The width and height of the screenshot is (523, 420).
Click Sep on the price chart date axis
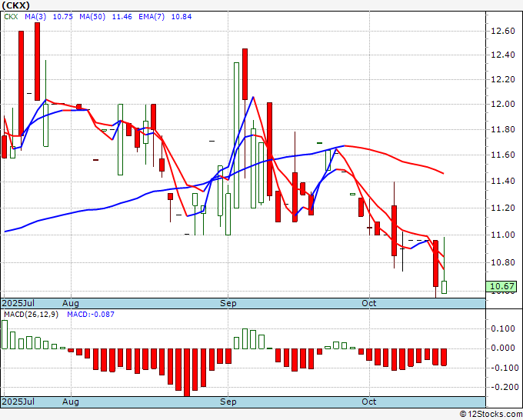point(228,303)
